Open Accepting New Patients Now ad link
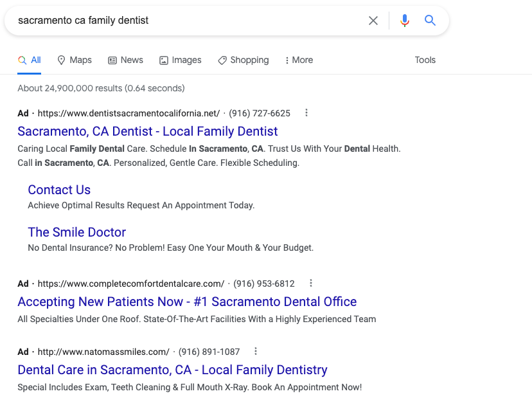The height and width of the screenshot is (398, 532). [x=187, y=302]
